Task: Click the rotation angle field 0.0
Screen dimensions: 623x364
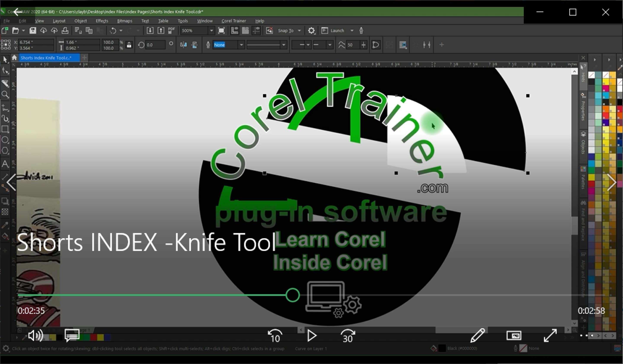Action: (x=155, y=45)
